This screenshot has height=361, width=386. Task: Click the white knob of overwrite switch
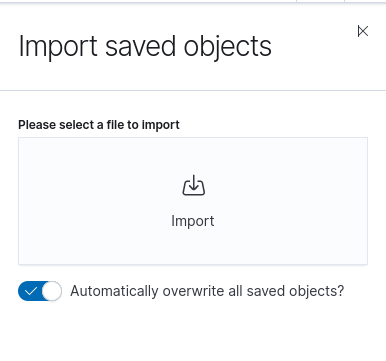point(52,291)
